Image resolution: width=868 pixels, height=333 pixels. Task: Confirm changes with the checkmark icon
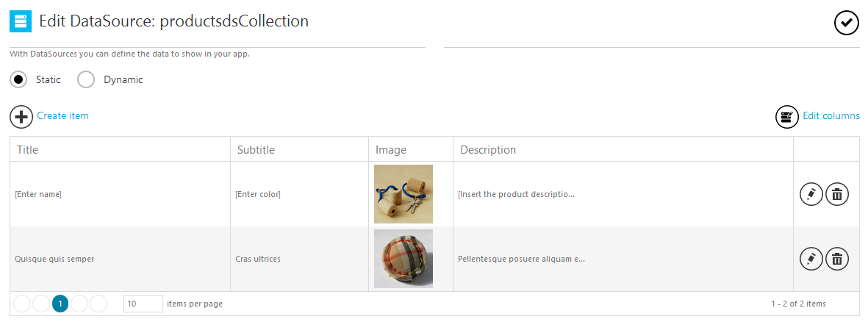847,23
